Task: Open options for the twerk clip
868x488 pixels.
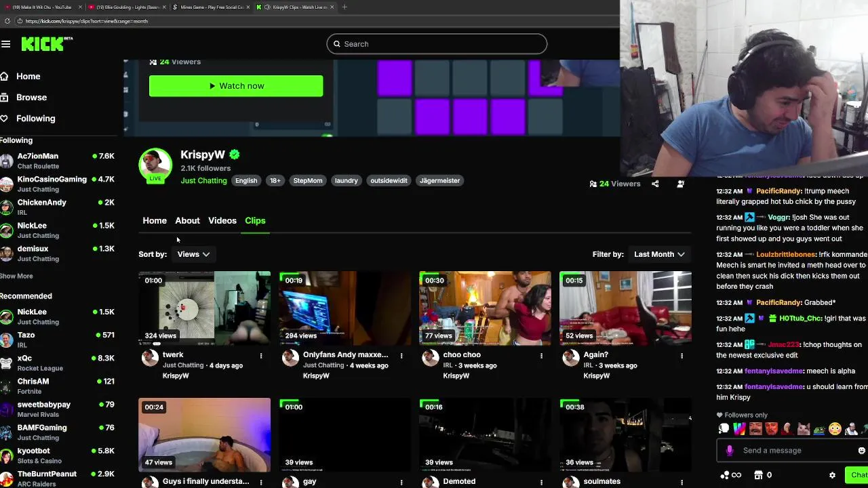Action: tap(261, 355)
